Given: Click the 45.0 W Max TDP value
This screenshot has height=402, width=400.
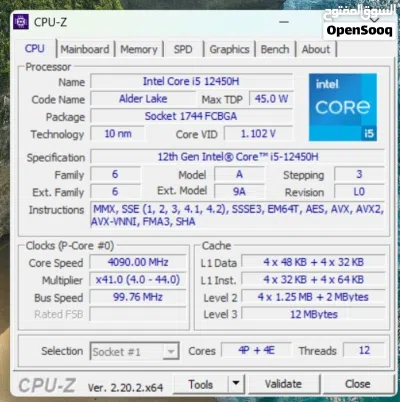Looking at the screenshot, I should [x=271, y=99].
